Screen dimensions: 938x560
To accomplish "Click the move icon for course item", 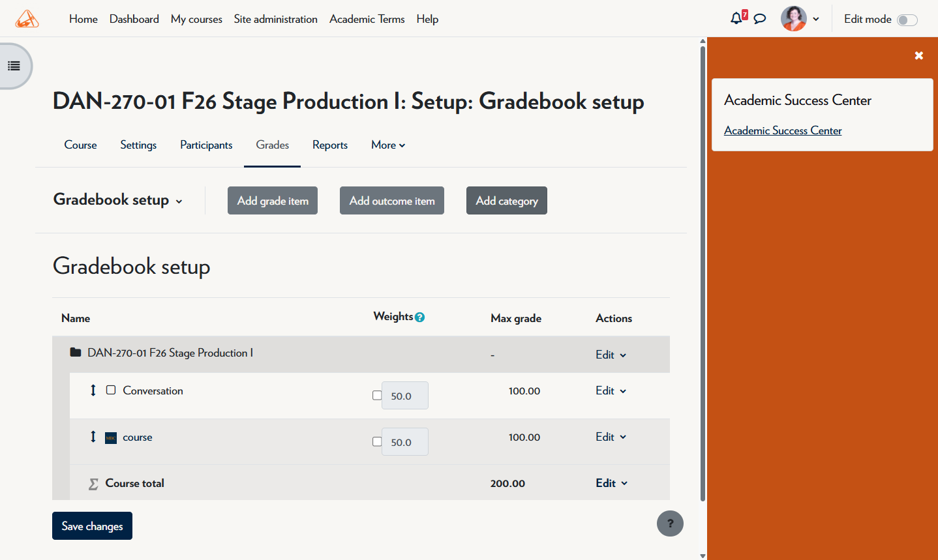I will tap(93, 436).
